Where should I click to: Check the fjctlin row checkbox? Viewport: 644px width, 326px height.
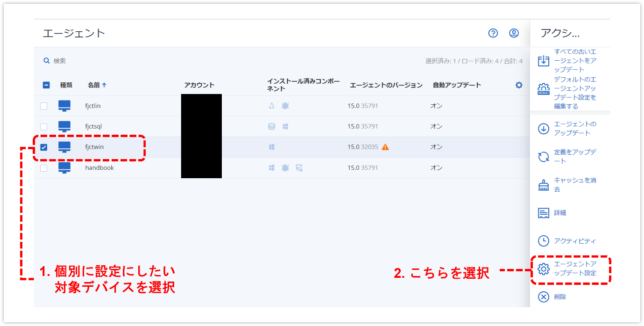(44, 106)
